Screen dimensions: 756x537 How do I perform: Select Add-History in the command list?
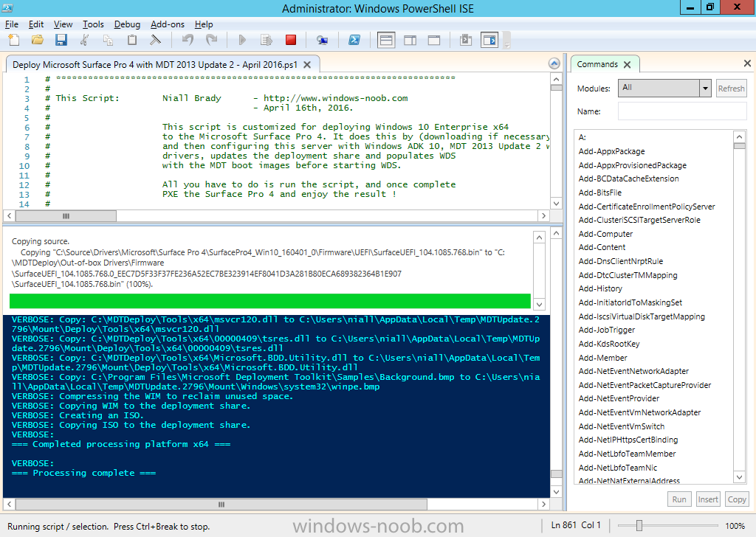pos(600,289)
